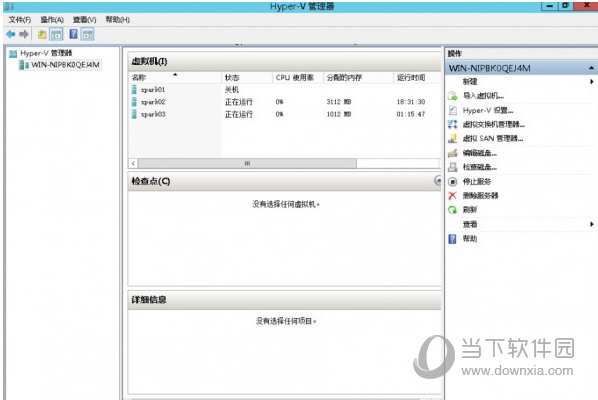Expand the 查看 submenu arrow in actions
The height and width of the screenshot is (400, 598).
592,224
